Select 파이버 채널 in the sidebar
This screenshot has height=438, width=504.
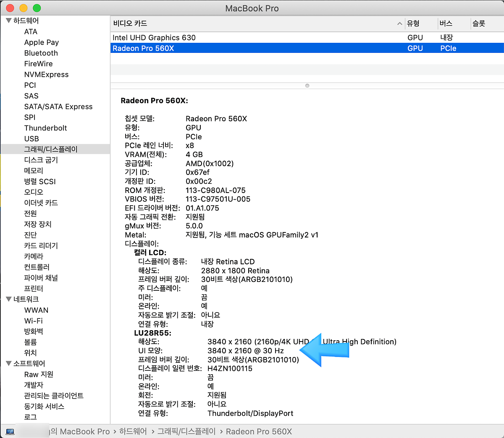point(41,278)
